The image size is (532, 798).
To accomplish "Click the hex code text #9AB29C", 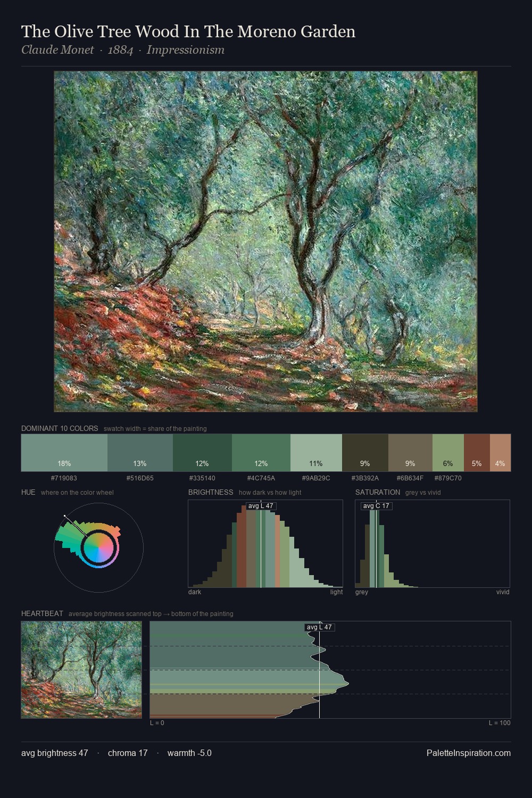I will pyautogui.click(x=316, y=478).
